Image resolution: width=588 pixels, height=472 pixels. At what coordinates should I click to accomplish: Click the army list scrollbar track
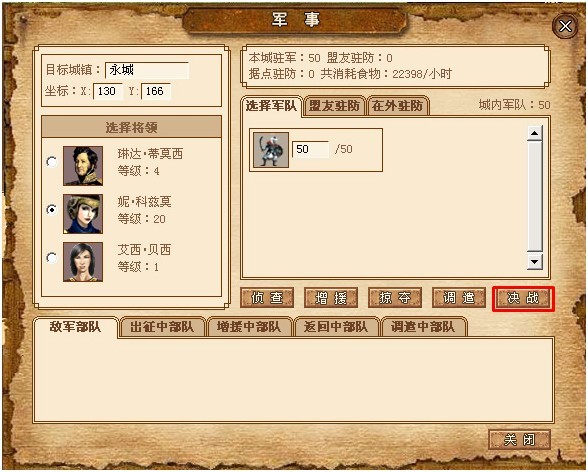coord(535,196)
